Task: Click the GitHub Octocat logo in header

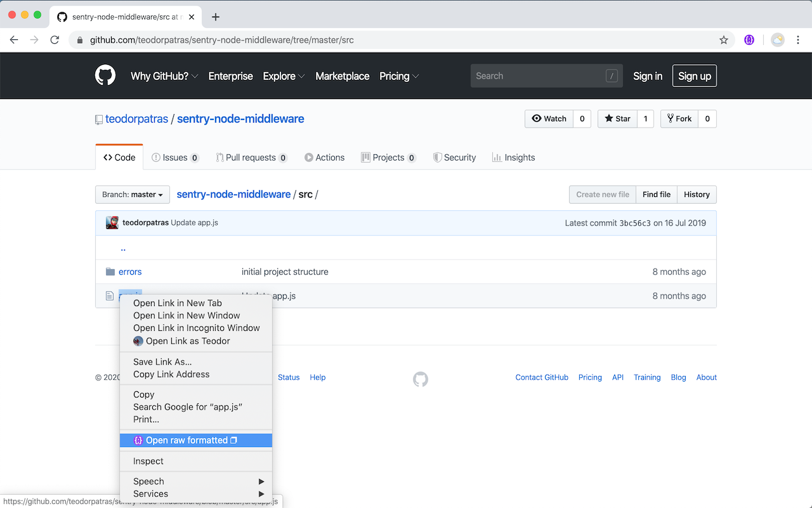Action: coord(105,76)
